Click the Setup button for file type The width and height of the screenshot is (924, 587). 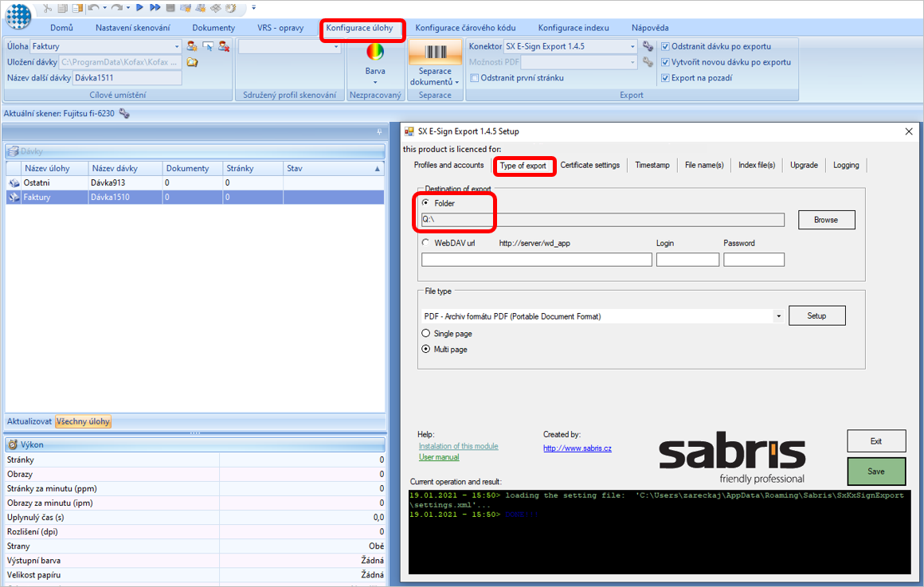click(x=816, y=316)
